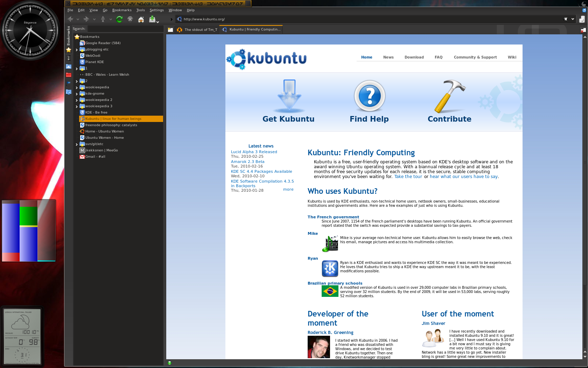Click the Up arrow toolbar button
The height and width of the screenshot is (368, 588).
(x=103, y=19)
